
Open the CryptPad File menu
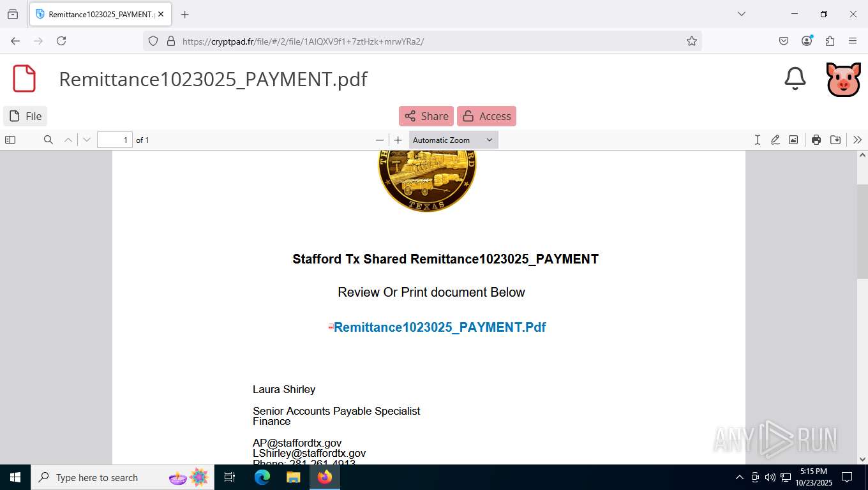click(26, 116)
